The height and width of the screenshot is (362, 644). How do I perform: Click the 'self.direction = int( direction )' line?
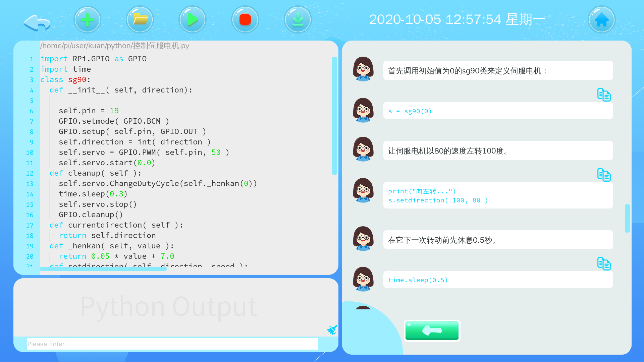(135, 142)
